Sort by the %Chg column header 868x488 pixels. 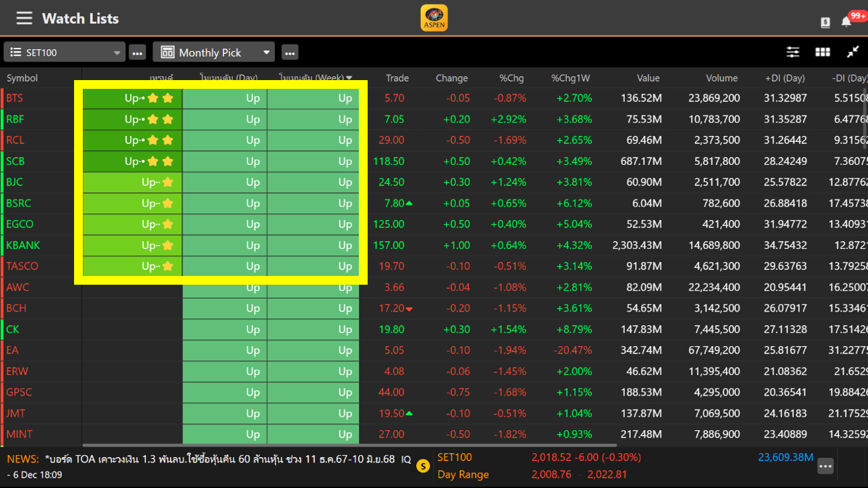[512, 78]
